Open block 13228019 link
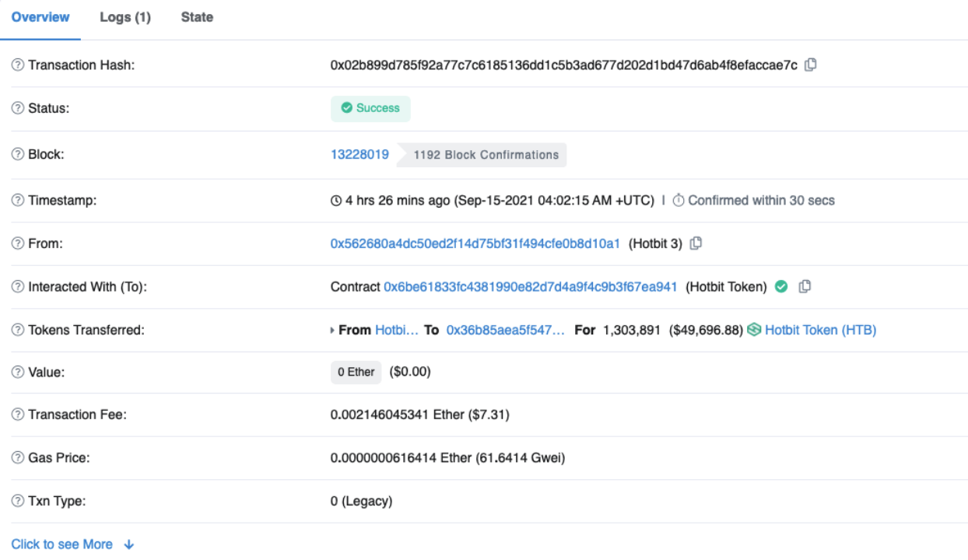Screen dimensions: 968x560 (x=359, y=154)
